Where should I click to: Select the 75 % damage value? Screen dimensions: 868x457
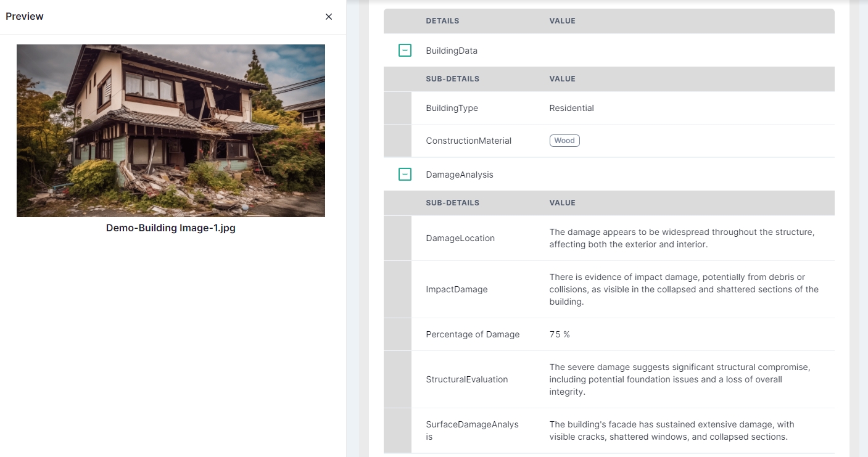click(x=560, y=334)
